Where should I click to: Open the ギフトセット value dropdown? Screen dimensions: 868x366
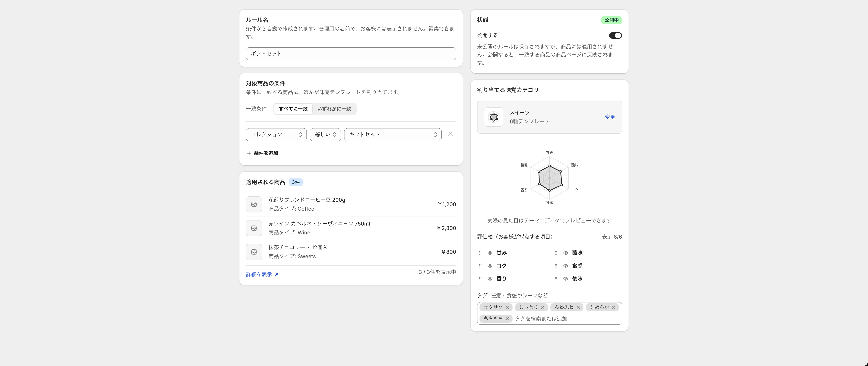point(393,135)
